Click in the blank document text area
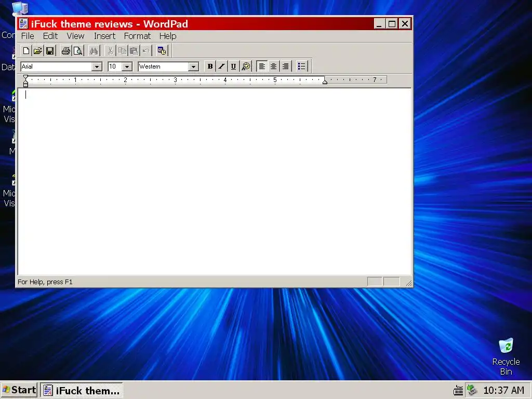 (215, 181)
